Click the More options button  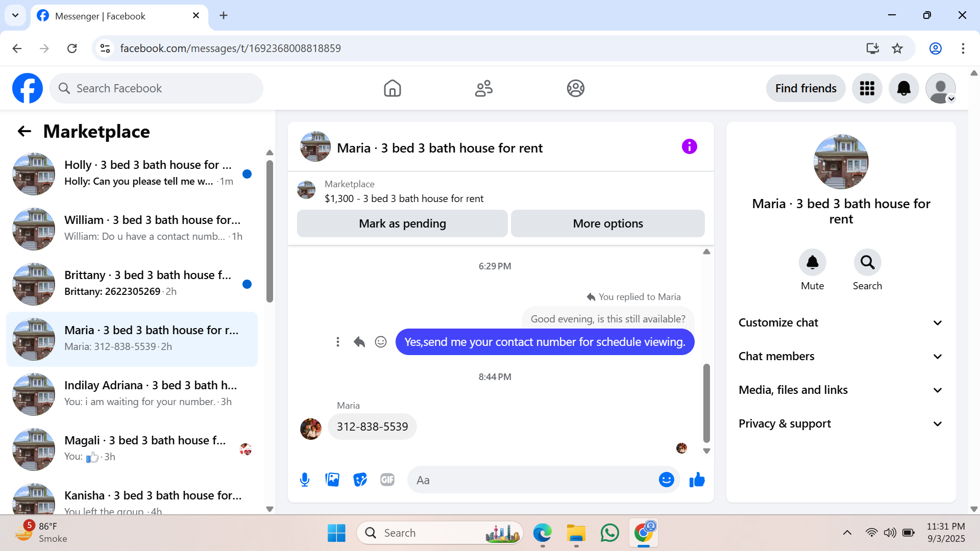tap(607, 223)
